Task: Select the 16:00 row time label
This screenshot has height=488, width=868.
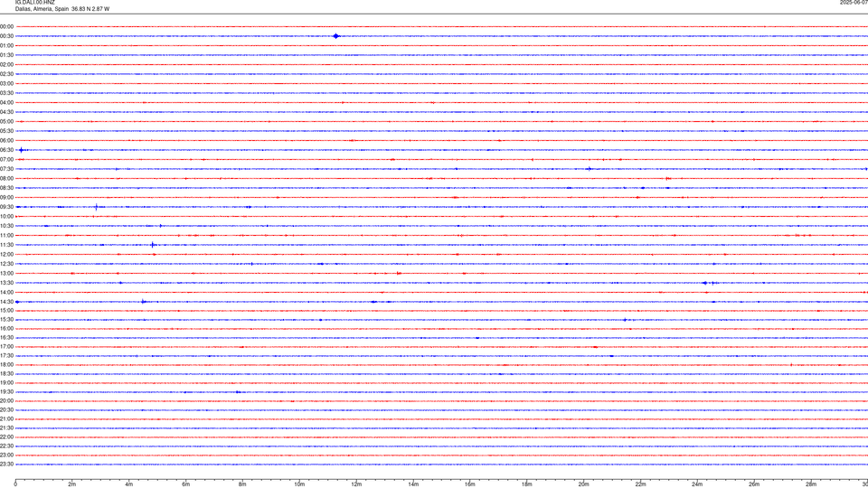Action: click(x=6, y=329)
